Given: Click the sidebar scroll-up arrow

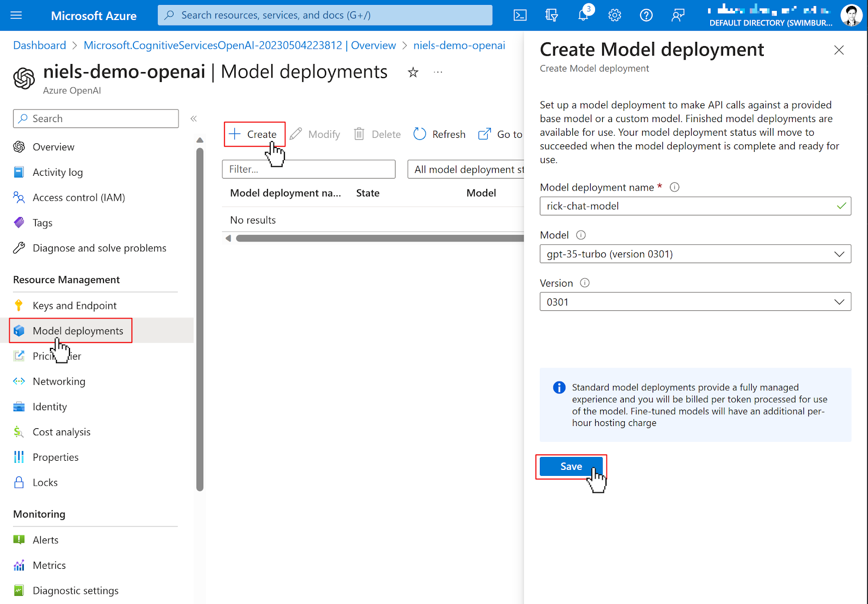Looking at the screenshot, I should pyautogui.click(x=200, y=140).
